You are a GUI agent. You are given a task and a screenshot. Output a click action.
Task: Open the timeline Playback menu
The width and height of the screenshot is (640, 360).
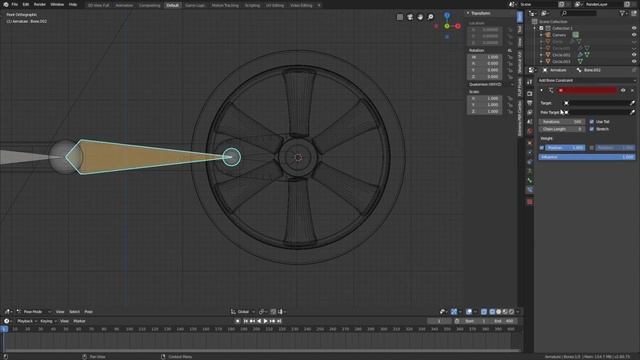pos(26,321)
